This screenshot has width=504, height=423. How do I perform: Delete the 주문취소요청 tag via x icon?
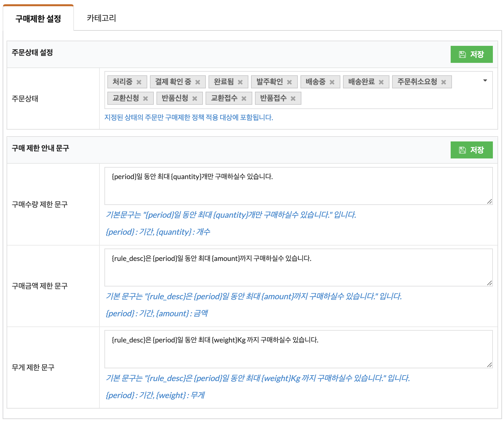coord(443,82)
